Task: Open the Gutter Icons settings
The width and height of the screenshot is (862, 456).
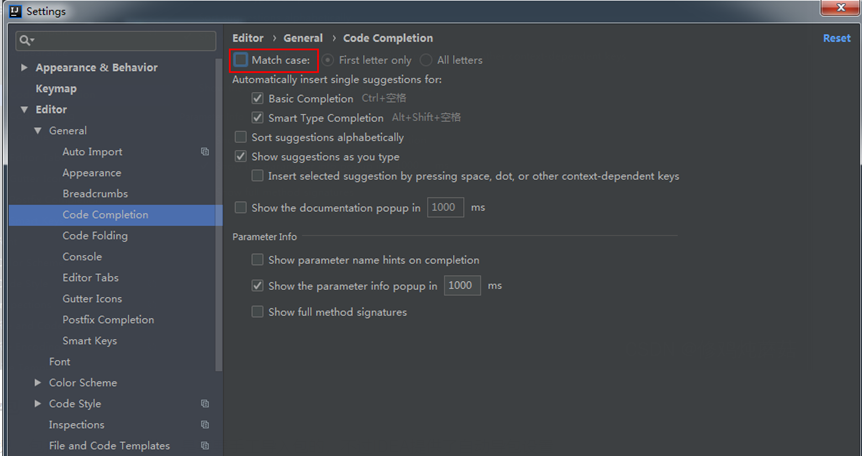Action: pos(92,299)
